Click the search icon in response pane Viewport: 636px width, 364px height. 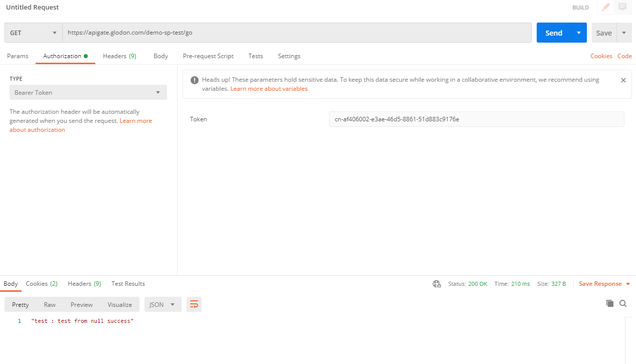pos(623,303)
